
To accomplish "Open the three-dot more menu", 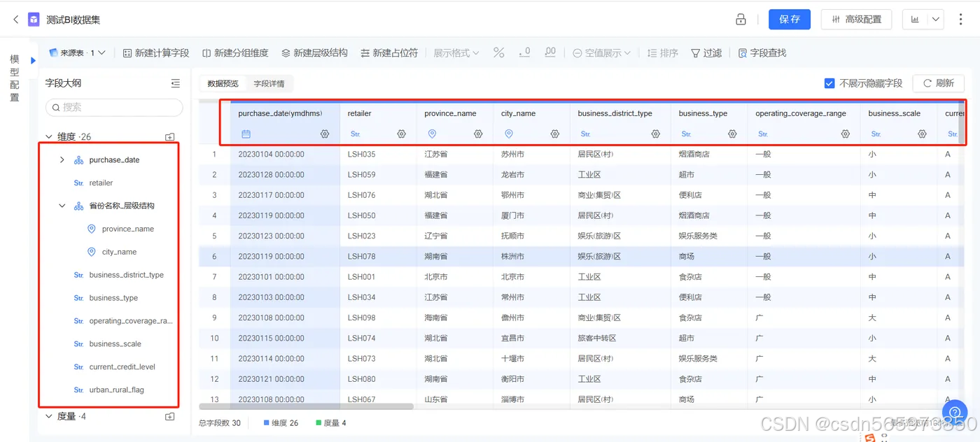I will tap(960, 20).
